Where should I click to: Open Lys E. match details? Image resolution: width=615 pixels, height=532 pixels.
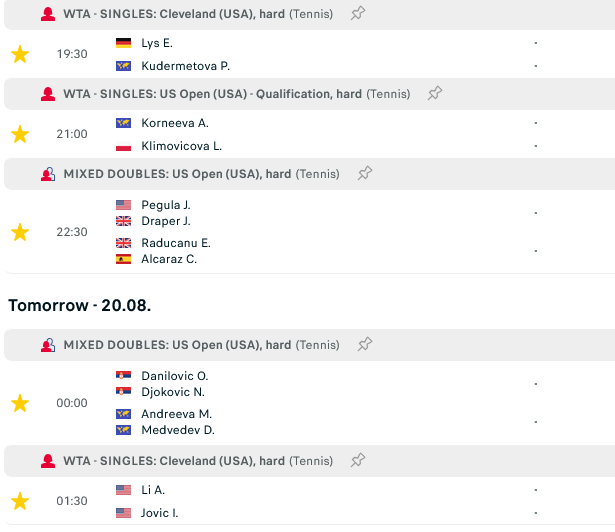[x=157, y=43]
